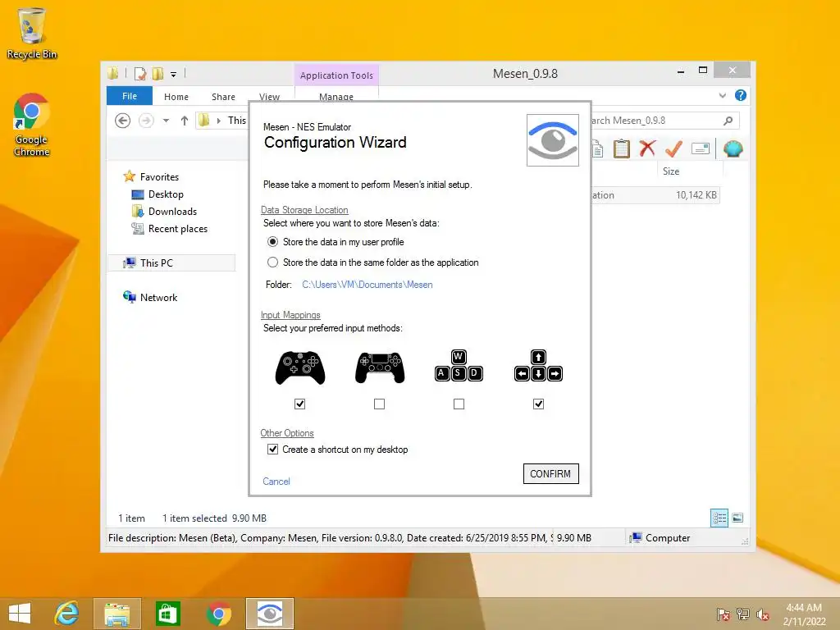This screenshot has height=630, width=840.
Task: Expand the Explorer ribbon chevron
Action: [x=722, y=95]
